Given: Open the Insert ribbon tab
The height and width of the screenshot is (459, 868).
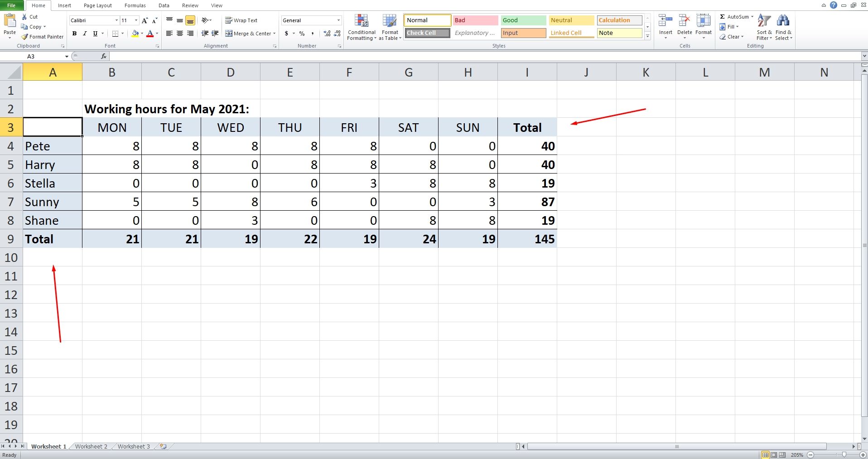Looking at the screenshot, I should (64, 5).
